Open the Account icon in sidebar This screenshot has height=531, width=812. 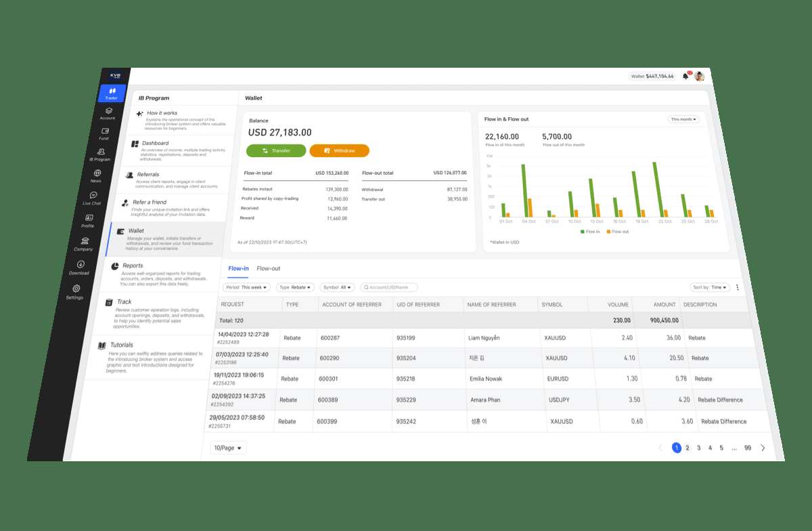[108, 111]
